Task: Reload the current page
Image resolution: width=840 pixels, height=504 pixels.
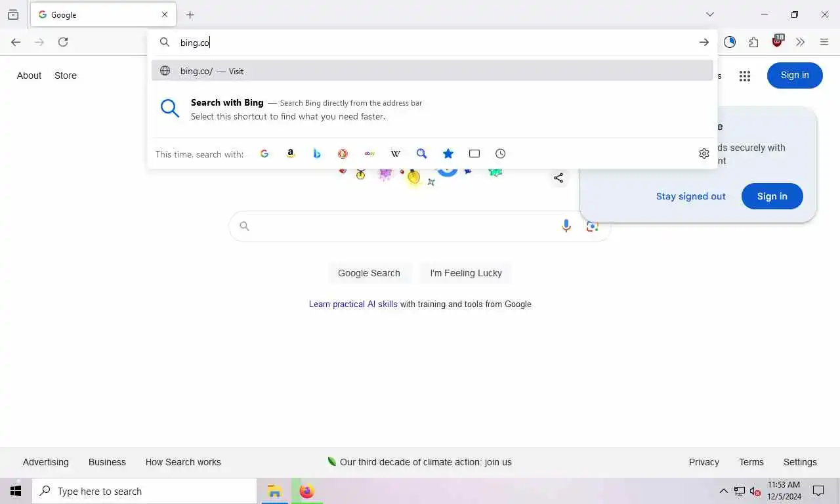Action: [x=63, y=42]
